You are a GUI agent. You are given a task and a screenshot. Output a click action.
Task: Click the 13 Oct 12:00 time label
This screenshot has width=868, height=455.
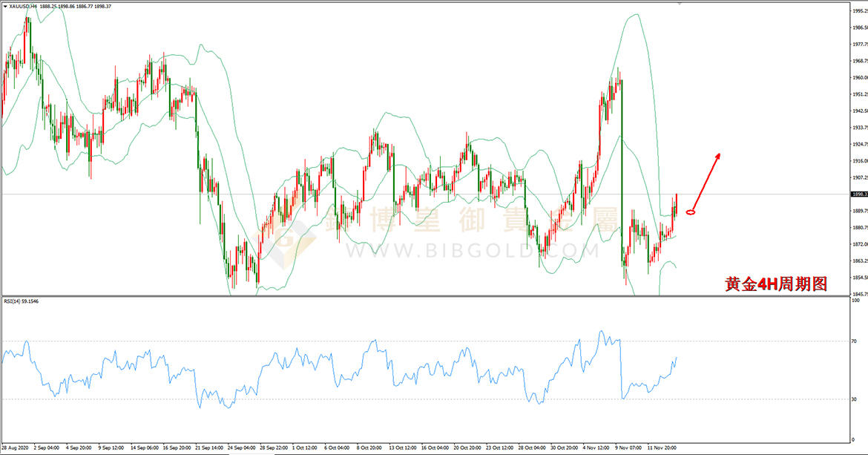coord(402,448)
